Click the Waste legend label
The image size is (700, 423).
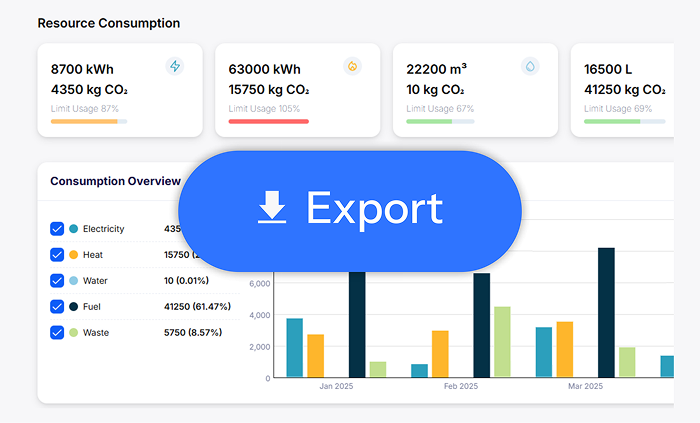click(x=96, y=332)
